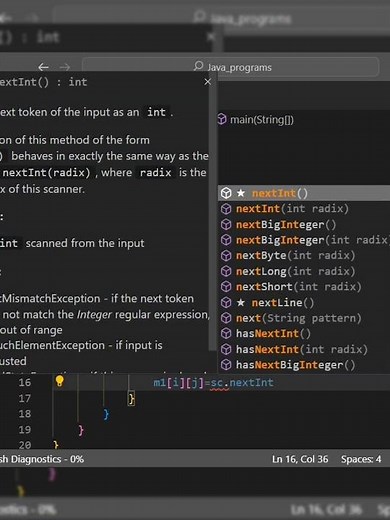
Task: Choose hasNextBigInteger() suggestion
Action: click(304, 365)
